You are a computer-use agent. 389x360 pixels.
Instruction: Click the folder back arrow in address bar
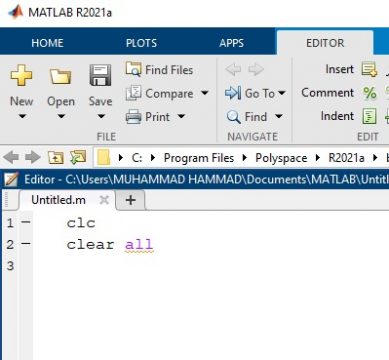coord(11,157)
